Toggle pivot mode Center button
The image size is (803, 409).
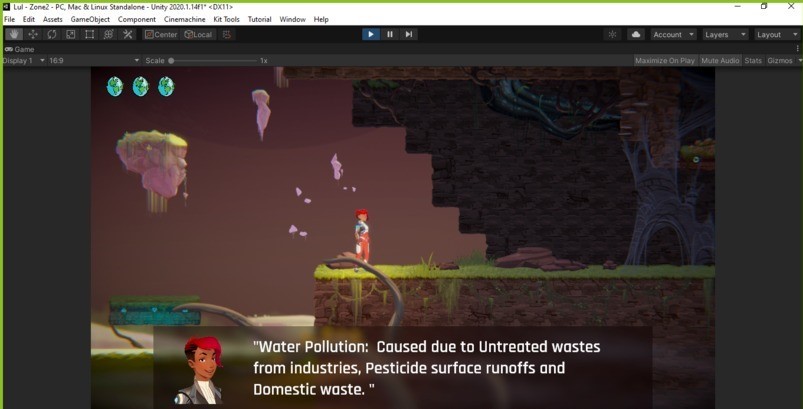tap(160, 34)
